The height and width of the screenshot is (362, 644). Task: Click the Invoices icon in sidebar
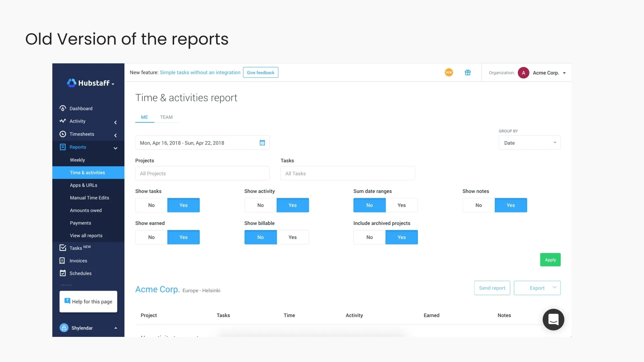[62, 261]
